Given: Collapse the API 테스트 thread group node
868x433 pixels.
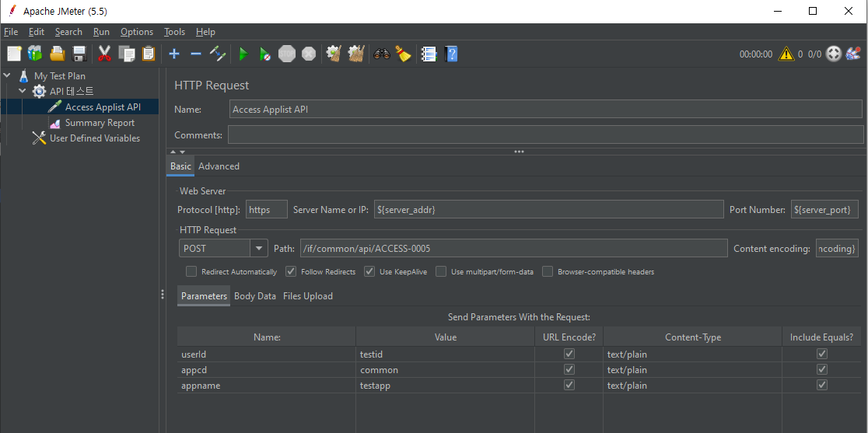Looking at the screenshot, I should tap(23, 91).
